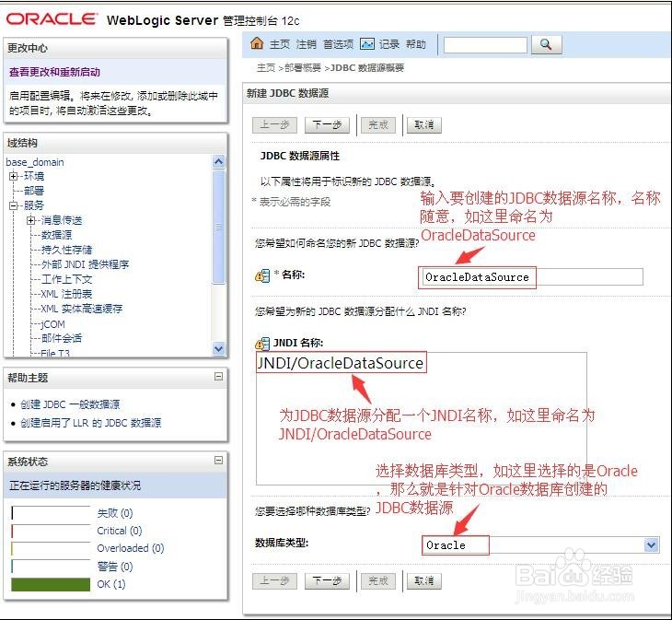Click the Critical (0) status link

click(119, 531)
